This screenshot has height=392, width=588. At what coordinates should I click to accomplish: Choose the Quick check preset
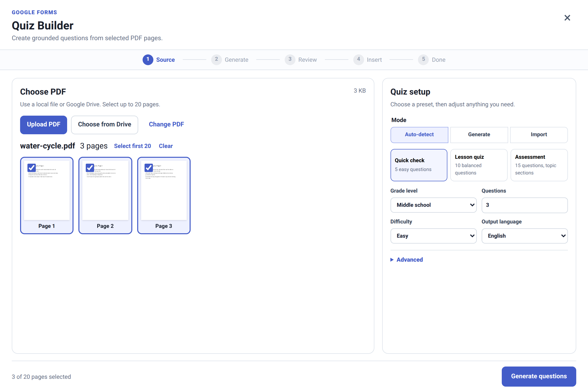click(419, 165)
